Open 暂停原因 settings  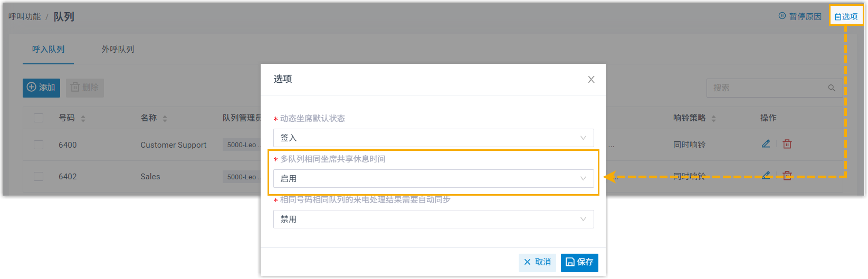coord(800,16)
